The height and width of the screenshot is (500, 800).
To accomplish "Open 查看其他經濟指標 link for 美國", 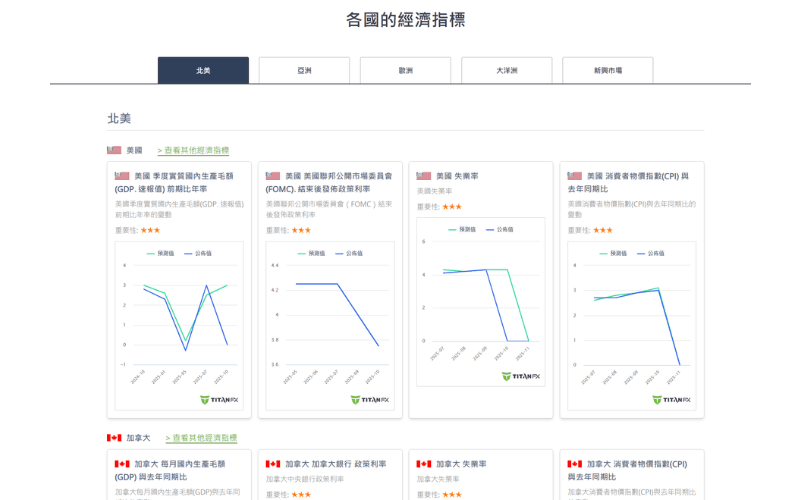I will click(x=193, y=150).
